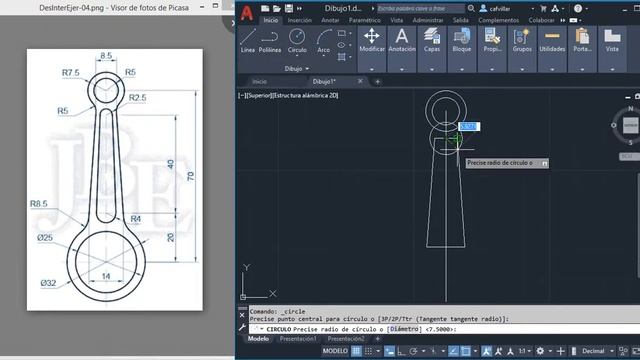640x360 pixels.
Task: Click the New file quick-access icon
Action: (x=265, y=8)
